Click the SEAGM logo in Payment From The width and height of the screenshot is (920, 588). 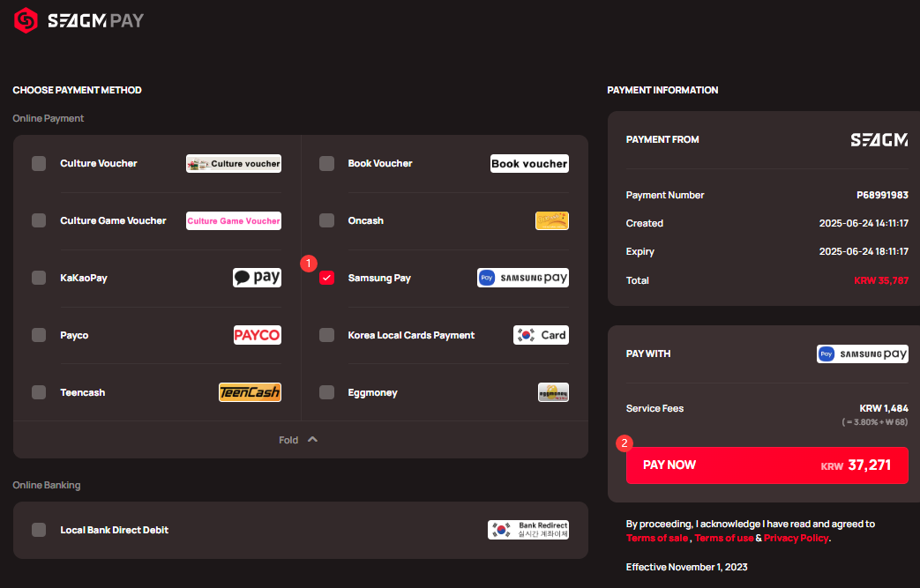pyautogui.click(x=879, y=139)
